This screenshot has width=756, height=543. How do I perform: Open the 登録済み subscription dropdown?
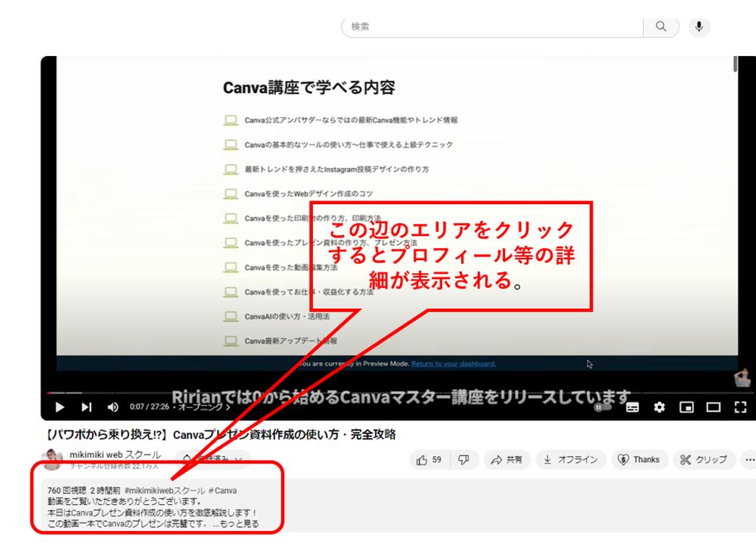tap(212, 459)
